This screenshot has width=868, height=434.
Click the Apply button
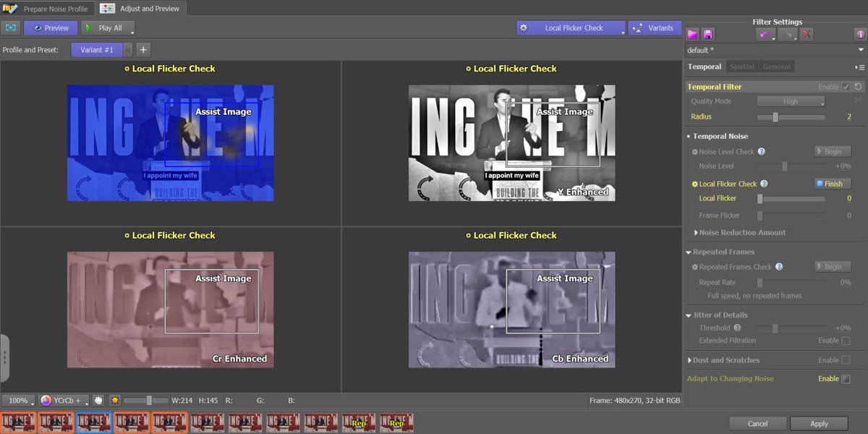pyautogui.click(x=819, y=424)
